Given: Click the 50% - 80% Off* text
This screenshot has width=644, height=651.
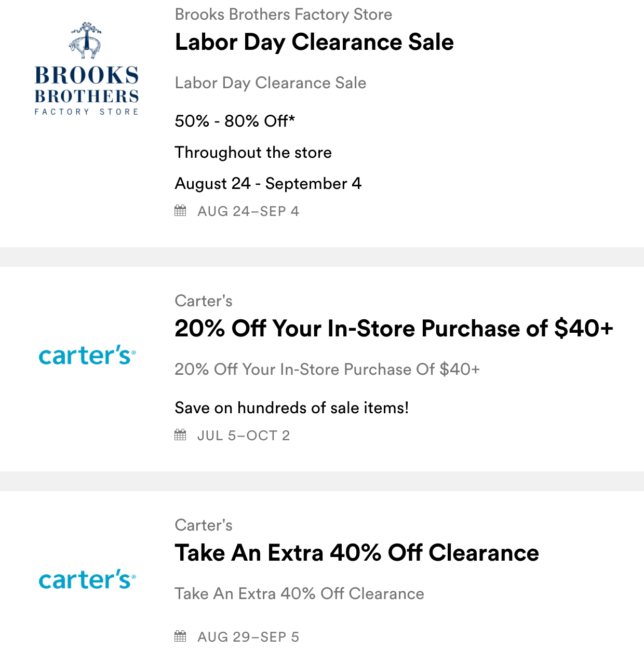Looking at the screenshot, I should 235,121.
